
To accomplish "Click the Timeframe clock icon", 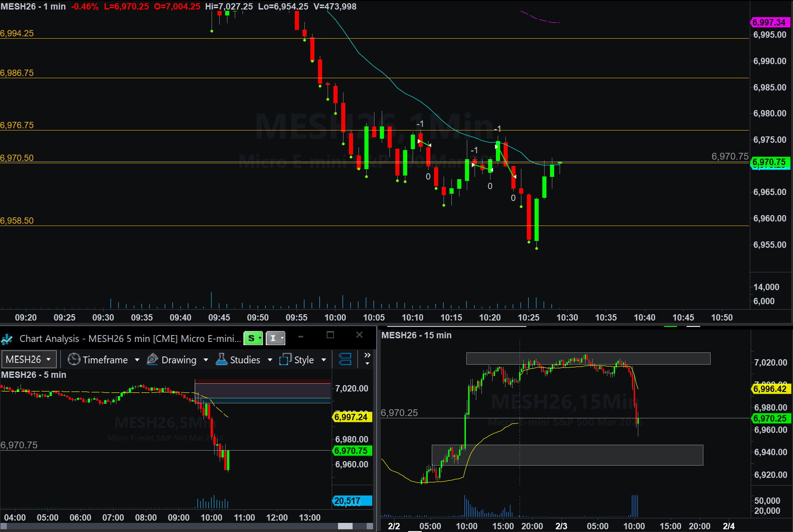I will coord(74,360).
